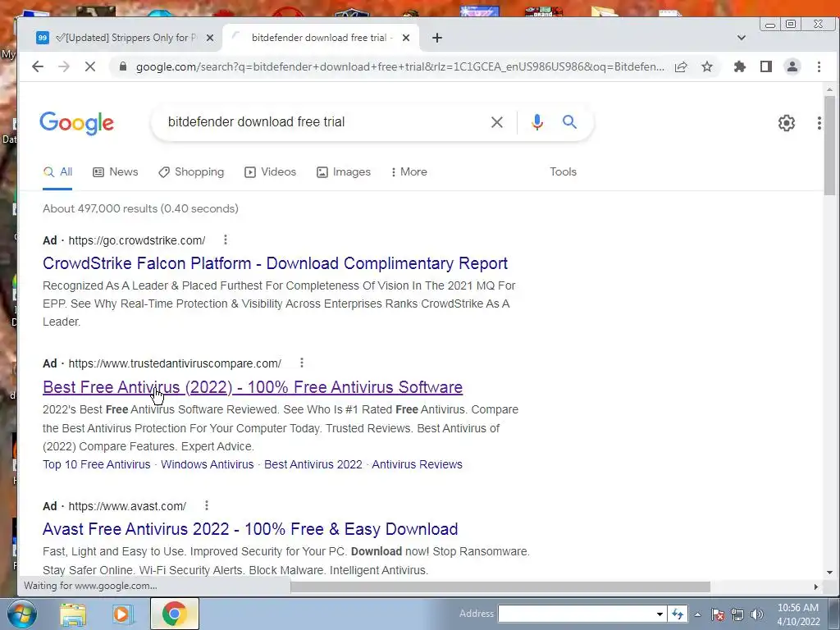Viewport: 840px width, 630px height.
Task: Go back to the previous page
Action: [38, 66]
